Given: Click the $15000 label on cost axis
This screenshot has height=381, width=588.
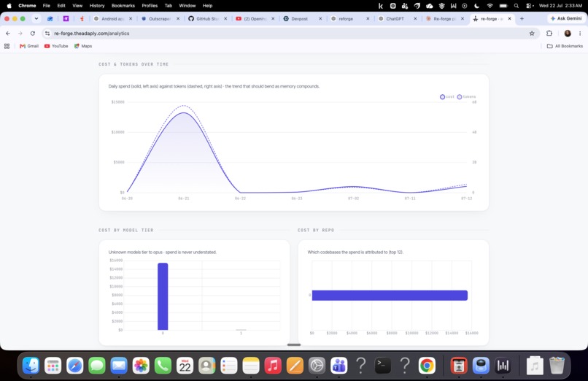Looking at the screenshot, I should 117,102.
